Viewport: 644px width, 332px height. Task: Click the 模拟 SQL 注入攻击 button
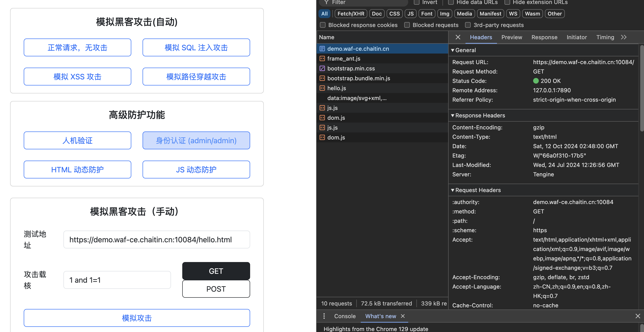196,47
